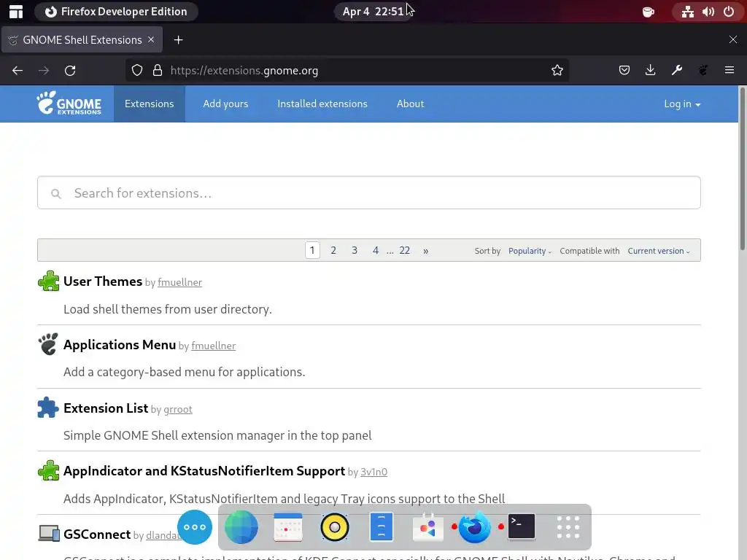The image size is (747, 560).
Task: Open the Applications Menu extension title
Action: click(120, 345)
